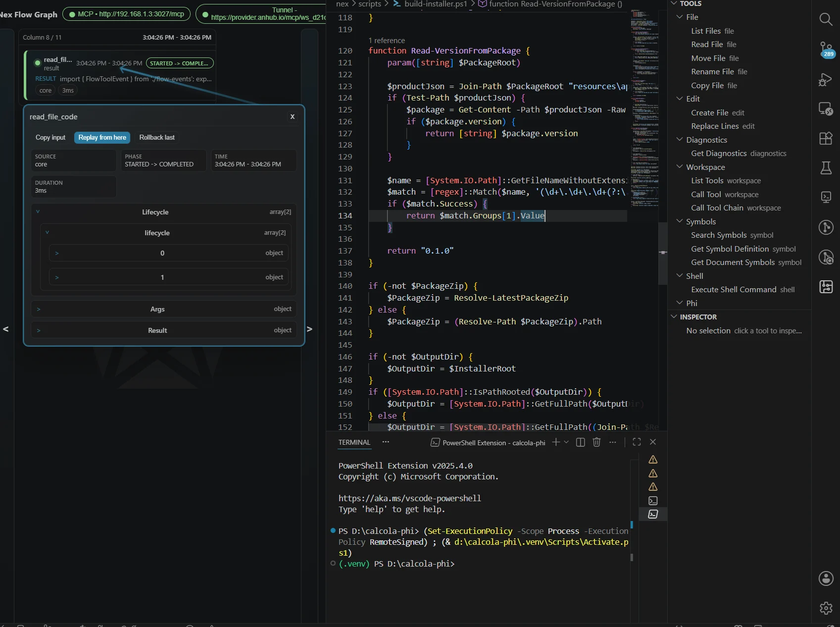This screenshot has height=627, width=840.
Task: Select the Call Tool Chain tool
Action: click(x=736, y=208)
